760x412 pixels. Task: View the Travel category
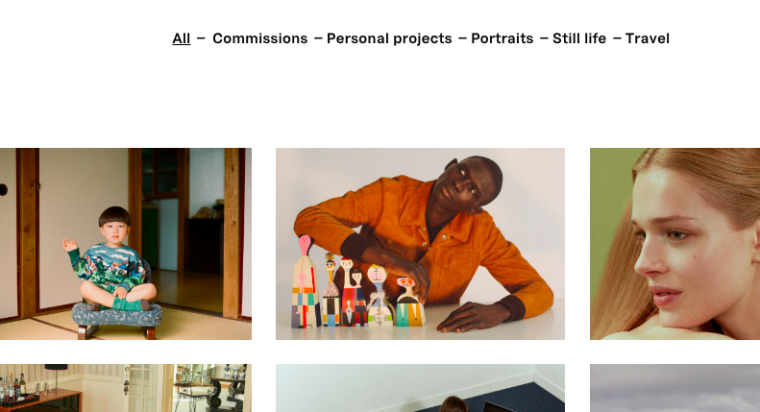click(648, 38)
